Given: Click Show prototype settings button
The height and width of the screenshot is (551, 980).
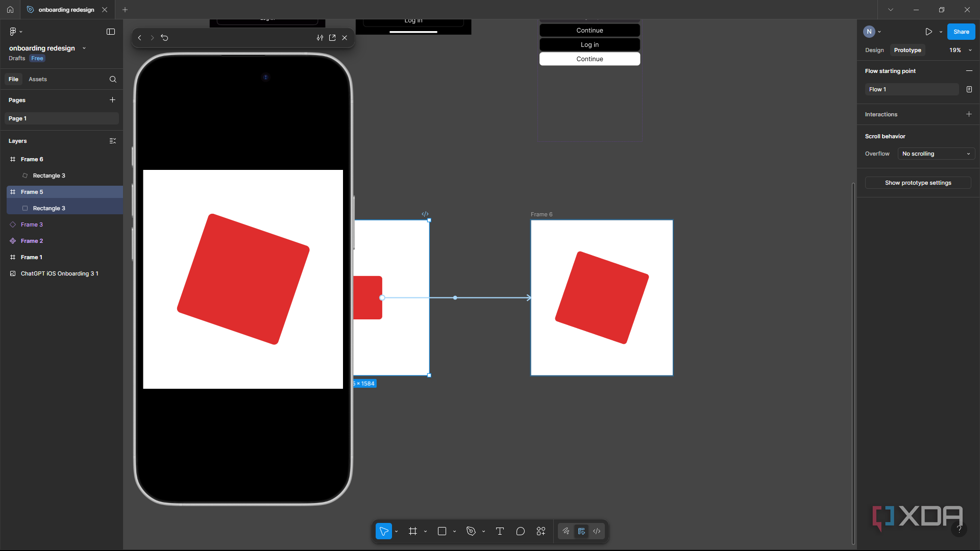Looking at the screenshot, I should click(918, 183).
